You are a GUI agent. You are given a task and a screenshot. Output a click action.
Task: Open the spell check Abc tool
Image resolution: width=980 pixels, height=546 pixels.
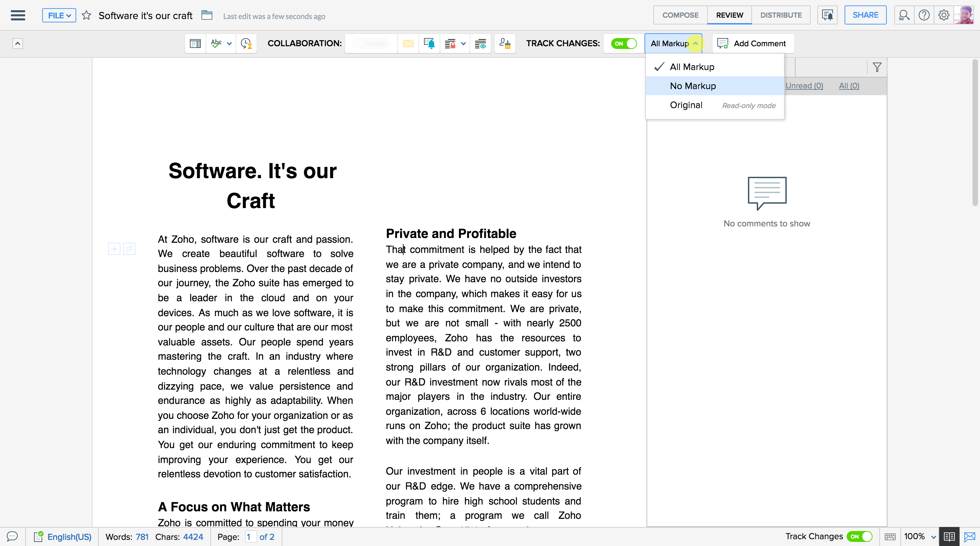click(x=216, y=43)
